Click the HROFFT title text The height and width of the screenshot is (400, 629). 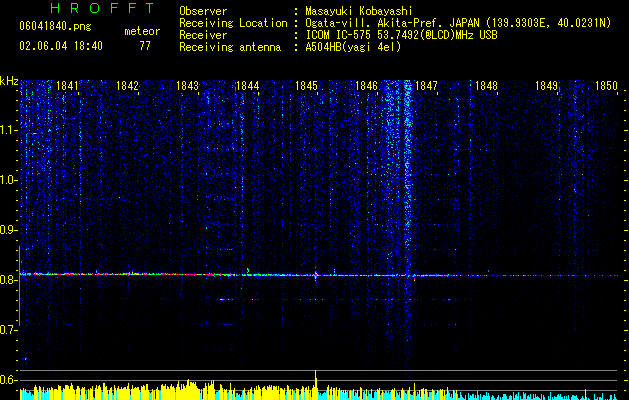coord(102,8)
